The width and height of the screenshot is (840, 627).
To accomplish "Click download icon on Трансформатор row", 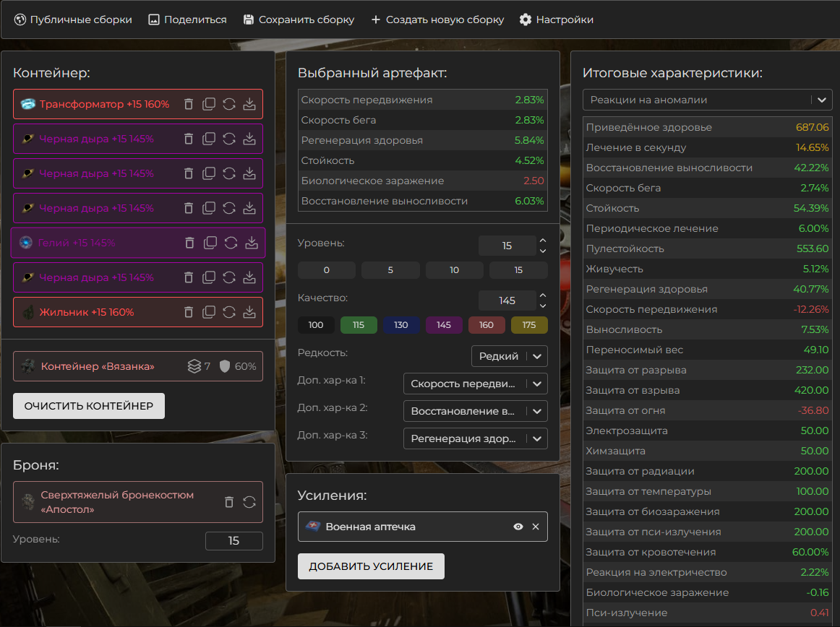I will 249,104.
